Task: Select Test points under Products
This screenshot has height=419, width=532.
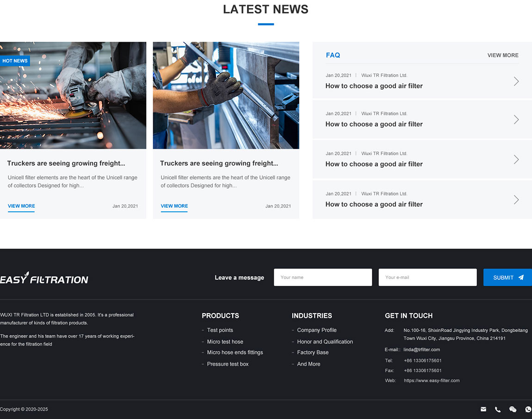Action: [220, 330]
